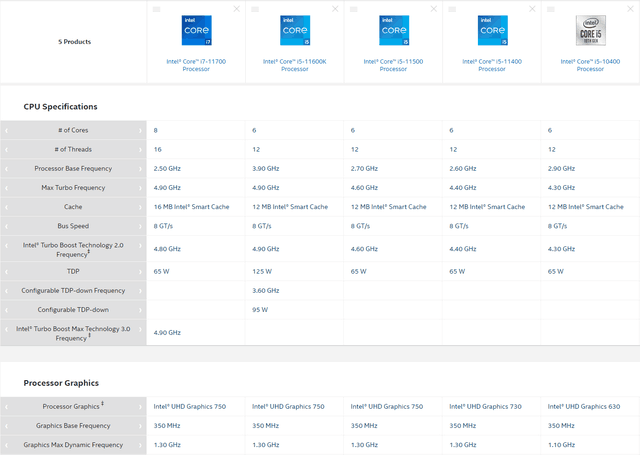640x455 pixels.
Task: Click the 2.70 GHz base frequency value
Action: 364,169
